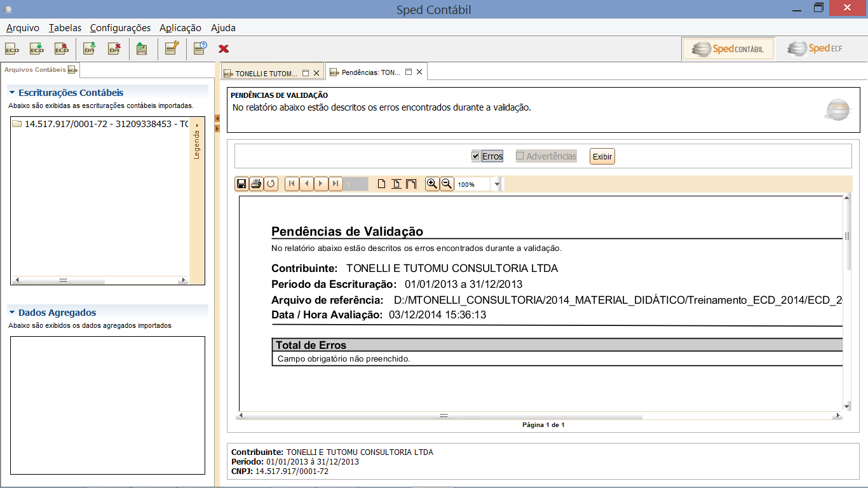
Task: Click the delete DA icon with red X
Action: [114, 48]
